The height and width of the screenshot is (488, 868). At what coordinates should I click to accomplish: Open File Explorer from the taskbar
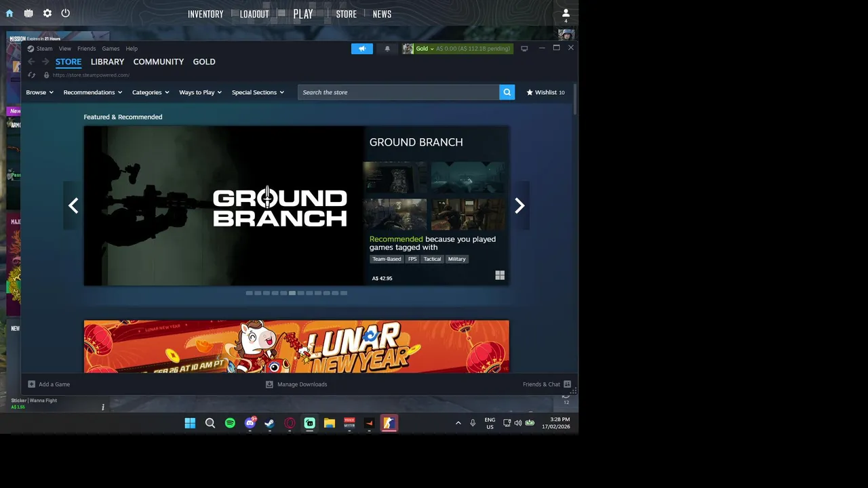point(330,423)
